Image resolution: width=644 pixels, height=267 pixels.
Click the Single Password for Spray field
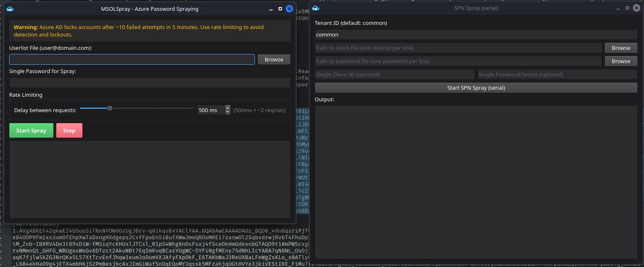(x=150, y=83)
